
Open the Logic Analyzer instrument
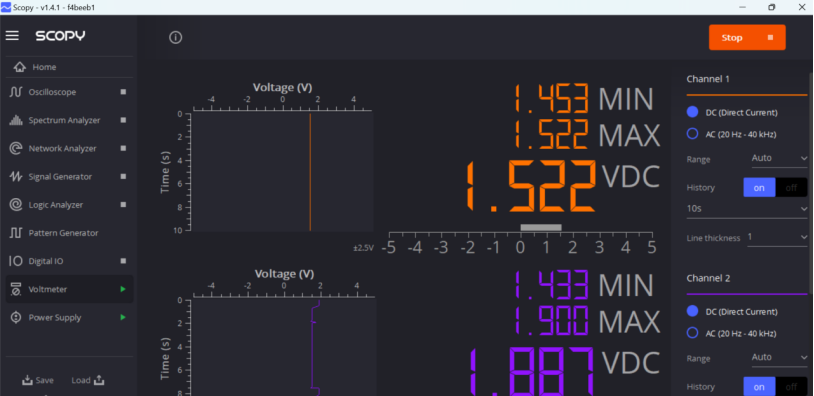[69, 204]
